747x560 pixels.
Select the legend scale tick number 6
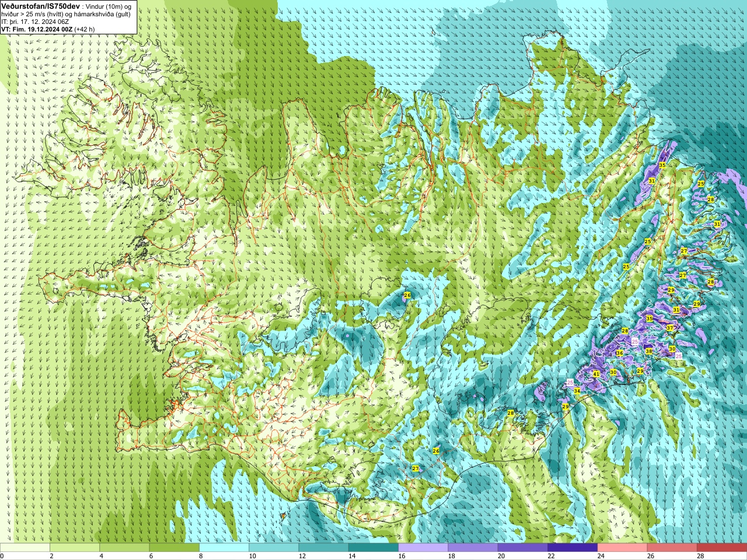(x=152, y=556)
